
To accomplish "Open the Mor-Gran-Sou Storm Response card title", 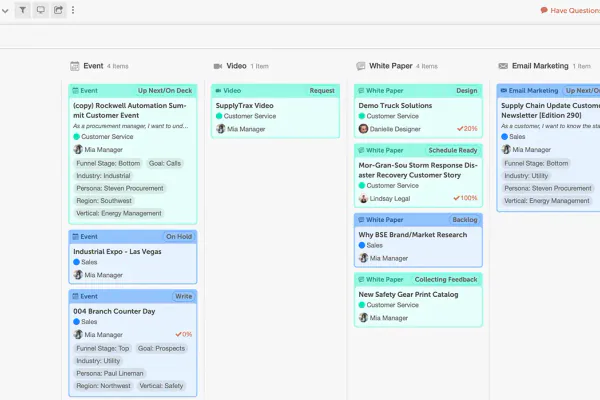I will [x=418, y=170].
